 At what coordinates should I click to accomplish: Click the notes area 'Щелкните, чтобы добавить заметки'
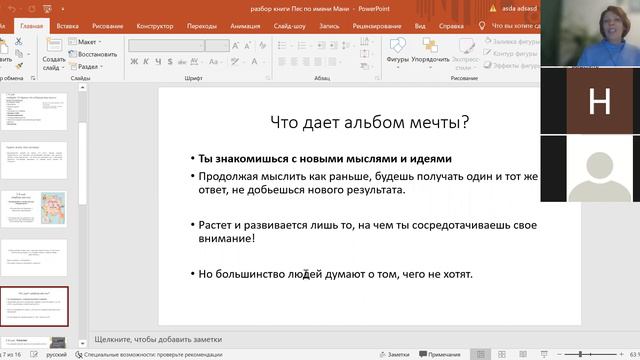coord(158,339)
